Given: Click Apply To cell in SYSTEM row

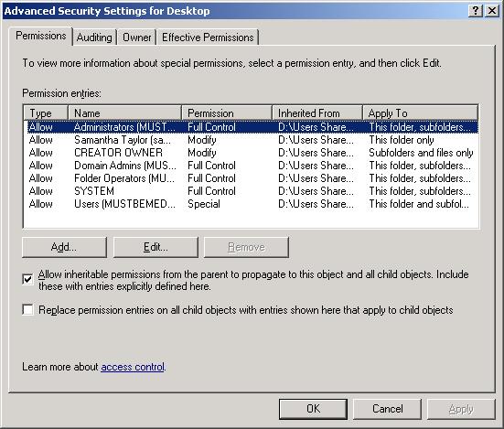Looking at the screenshot, I should coord(420,191).
